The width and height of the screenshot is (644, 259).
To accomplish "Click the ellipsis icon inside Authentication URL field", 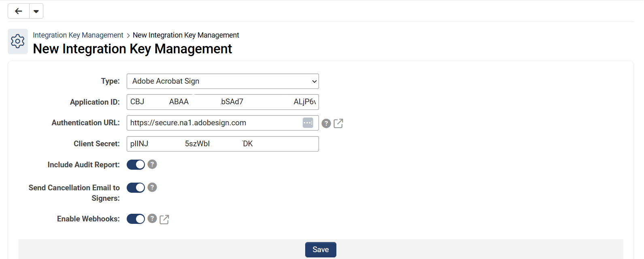I will [x=308, y=123].
